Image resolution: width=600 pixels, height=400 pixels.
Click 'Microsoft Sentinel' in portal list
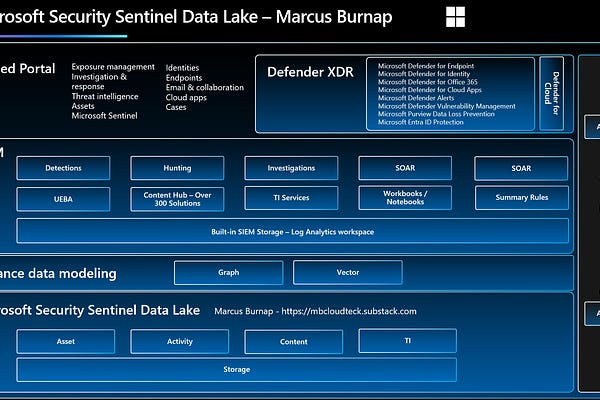click(x=104, y=116)
